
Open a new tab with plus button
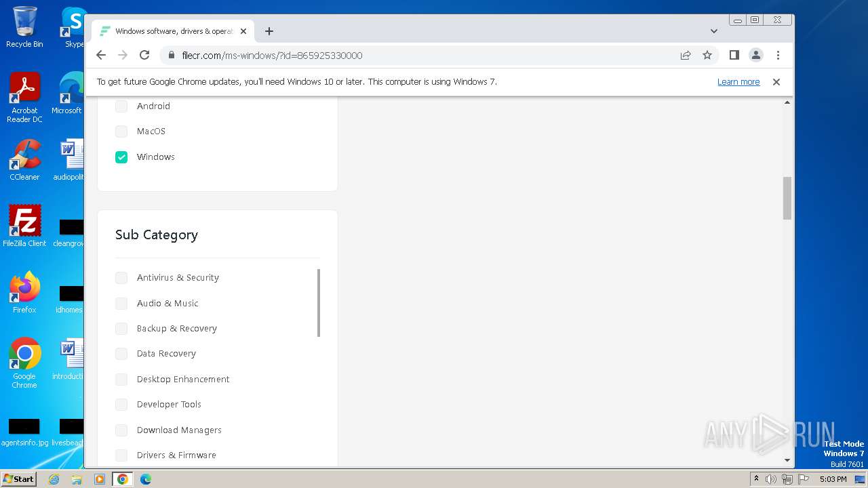click(269, 31)
